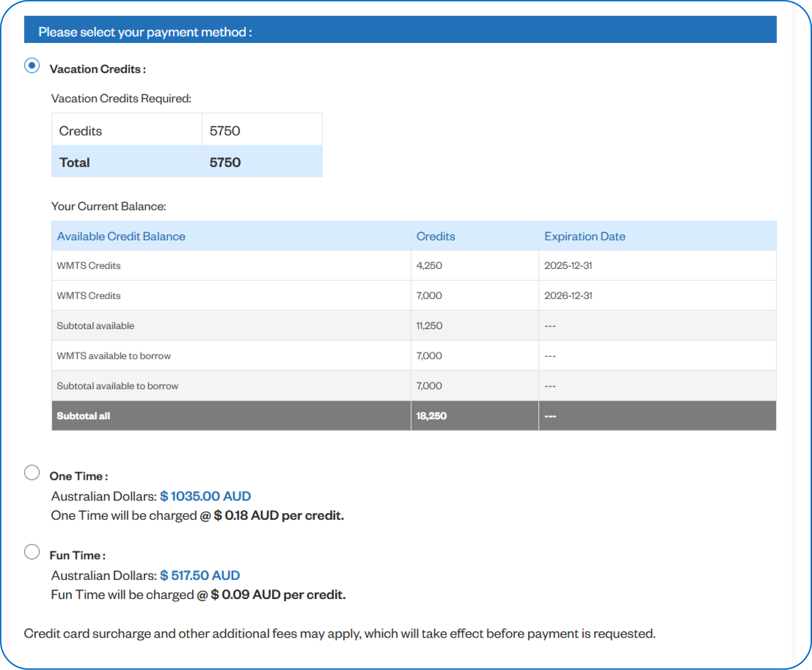Click the Credits column header
This screenshot has height=670, width=812.
[x=435, y=236]
